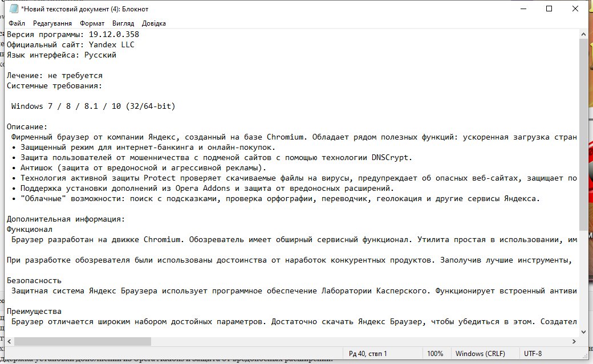Open the Файл menu
This screenshot has width=593, height=364.
point(17,23)
